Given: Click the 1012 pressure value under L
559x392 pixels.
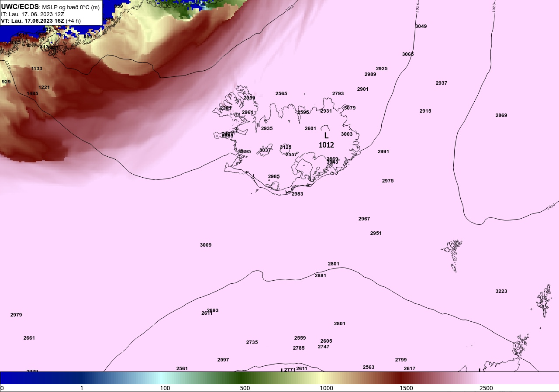Looking at the screenshot, I should coord(326,145).
